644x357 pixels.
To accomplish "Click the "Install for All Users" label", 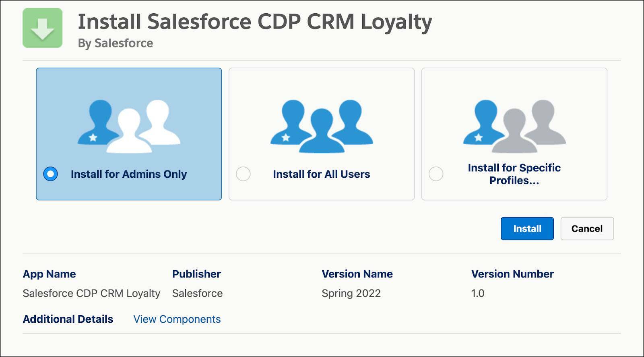I will coord(322,174).
